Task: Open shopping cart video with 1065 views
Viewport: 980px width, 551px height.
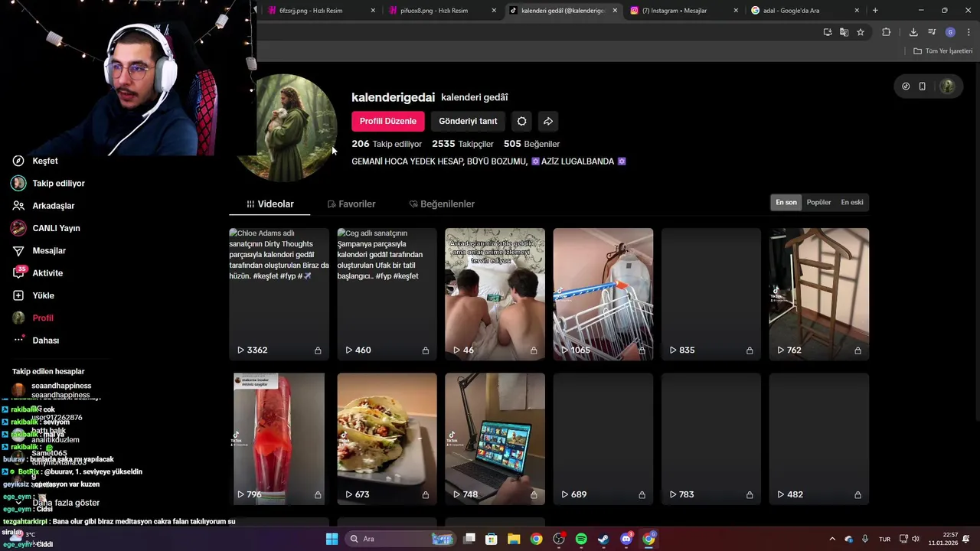Action: [603, 294]
